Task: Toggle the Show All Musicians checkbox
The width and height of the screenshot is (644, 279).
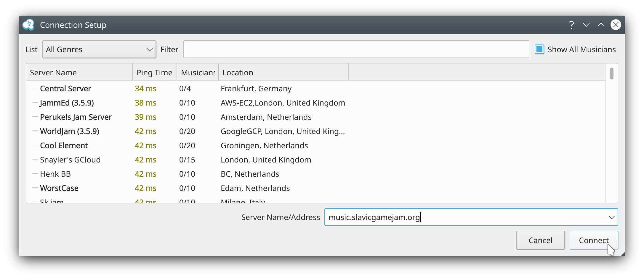Action: (539, 50)
